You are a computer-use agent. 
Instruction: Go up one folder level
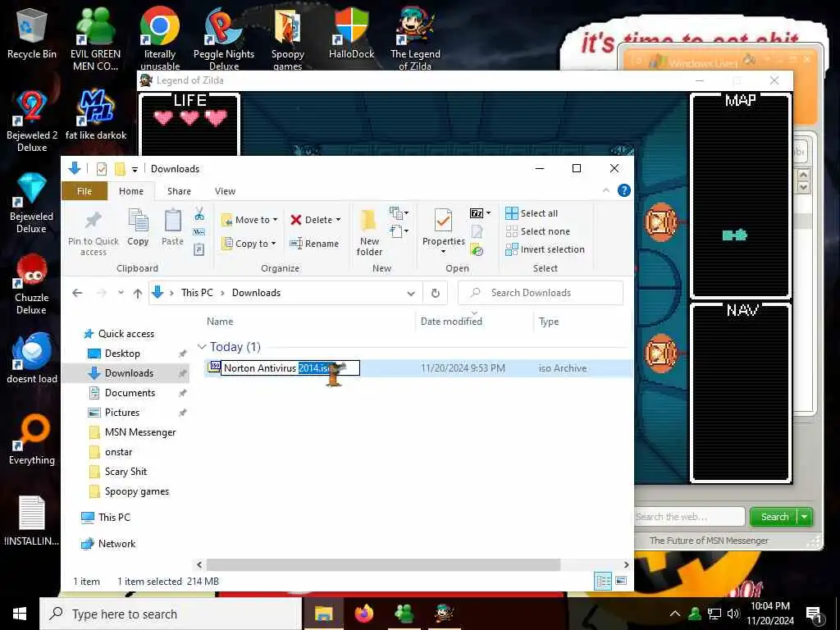coord(138,293)
